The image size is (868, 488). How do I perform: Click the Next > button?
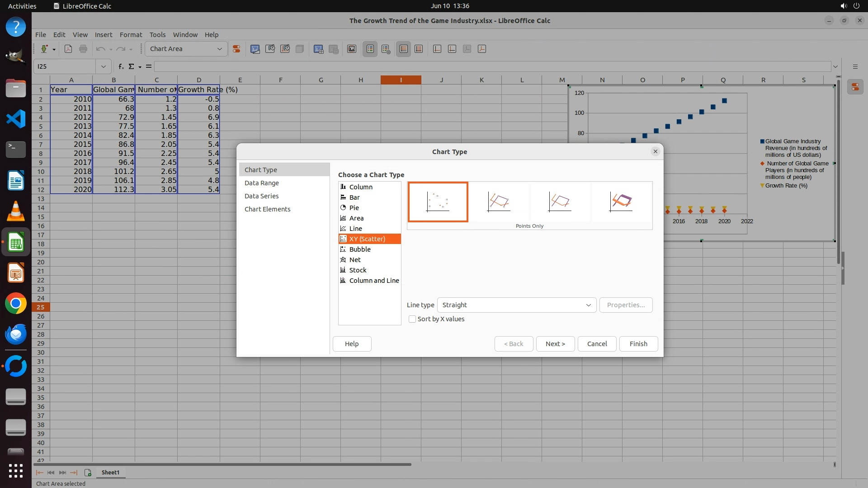click(x=555, y=344)
